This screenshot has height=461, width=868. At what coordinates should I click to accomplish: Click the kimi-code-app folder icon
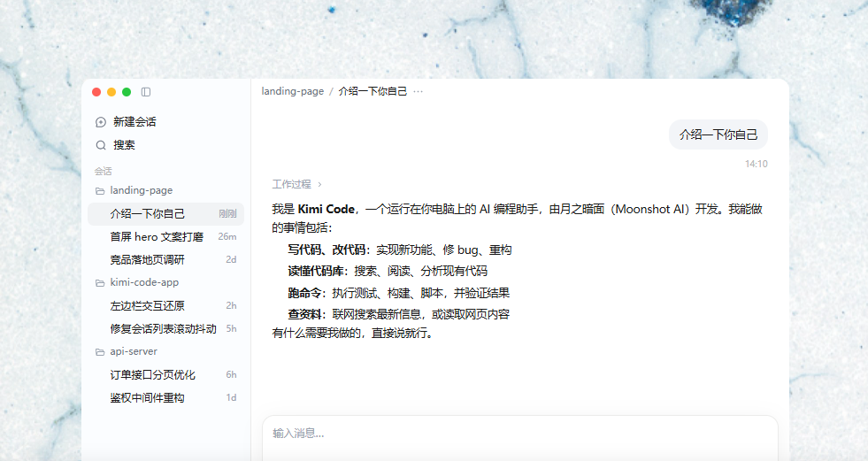100,283
